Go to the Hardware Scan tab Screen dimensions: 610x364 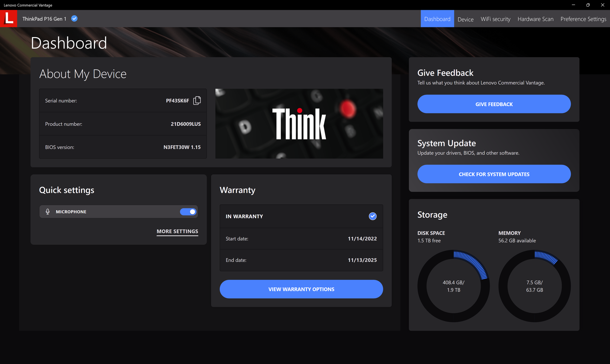point(535,19)
